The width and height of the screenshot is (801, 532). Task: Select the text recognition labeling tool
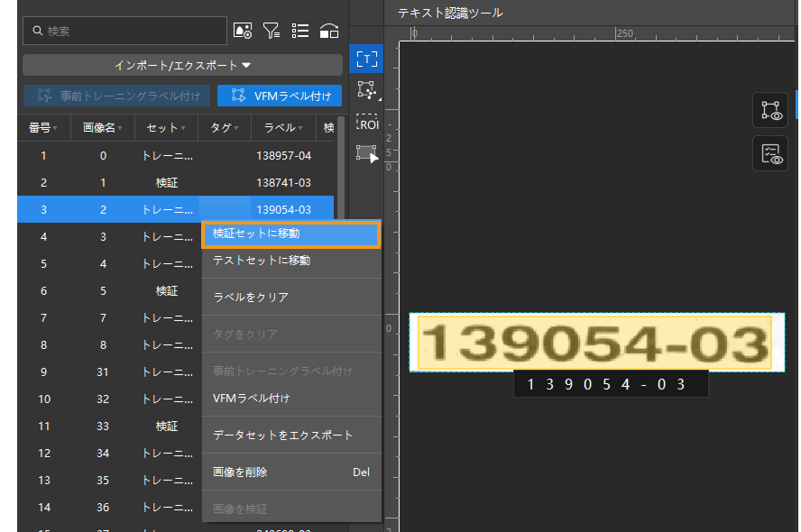(366, 60)
